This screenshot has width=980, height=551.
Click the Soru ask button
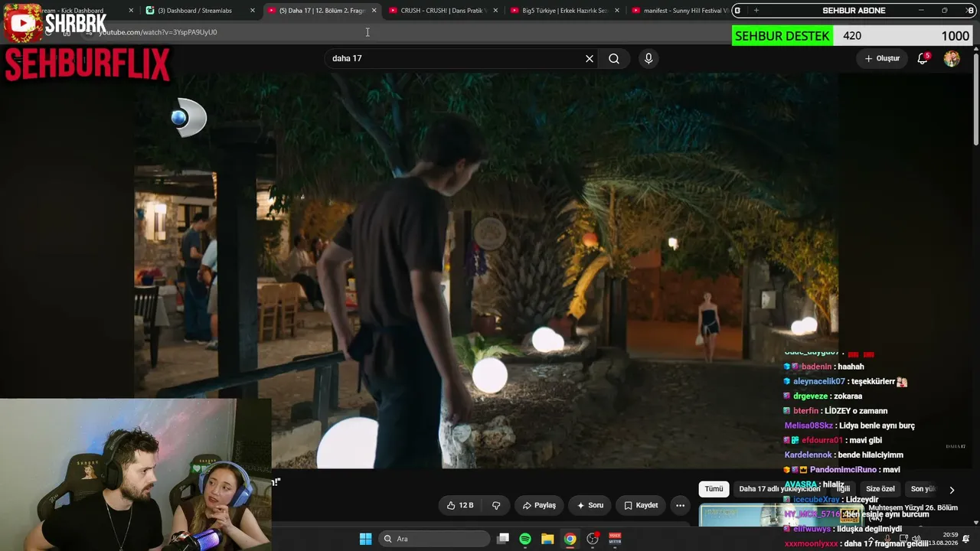click(590, 505)
